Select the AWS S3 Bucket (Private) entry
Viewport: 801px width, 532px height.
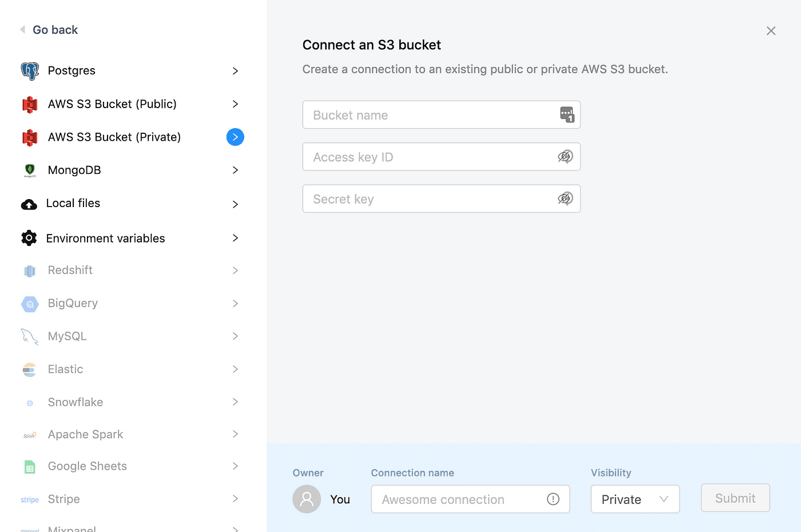point(114,137)
